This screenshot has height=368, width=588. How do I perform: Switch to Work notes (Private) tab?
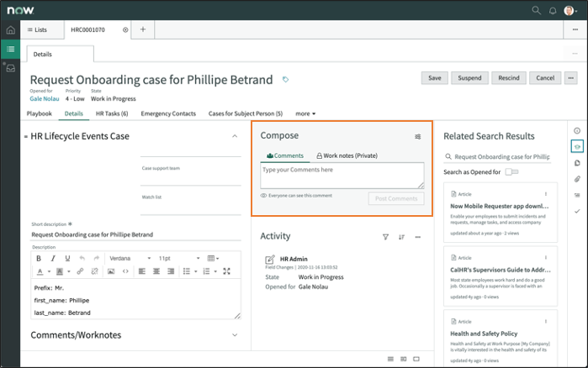pyautogui.click(x=347, y=155)
